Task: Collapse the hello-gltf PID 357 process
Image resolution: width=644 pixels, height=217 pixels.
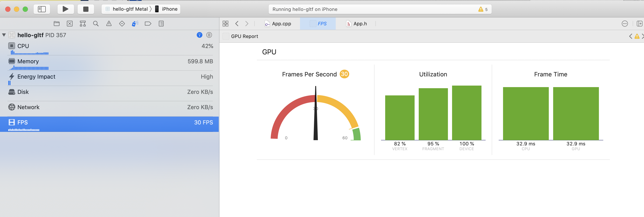Action: (x=4, y=35)
